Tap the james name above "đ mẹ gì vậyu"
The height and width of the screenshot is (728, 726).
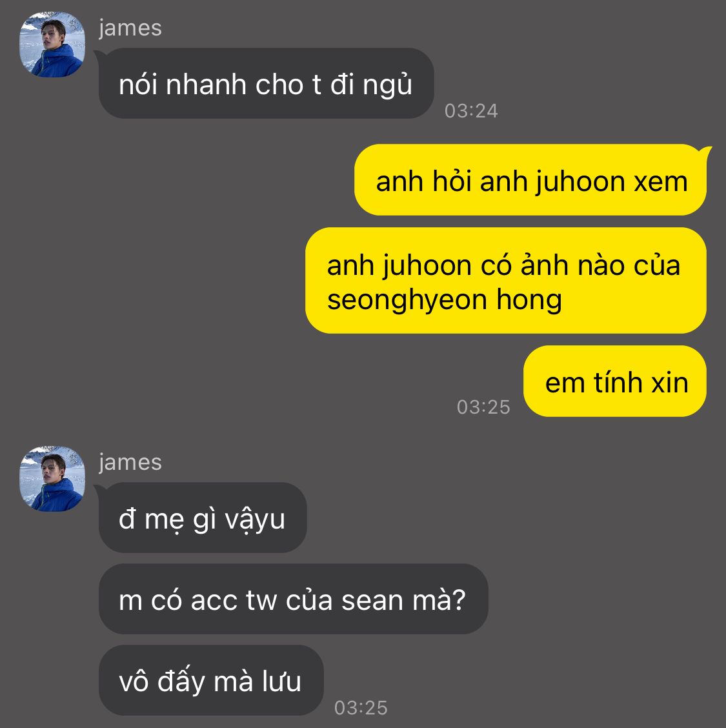(x=130, y=463)
